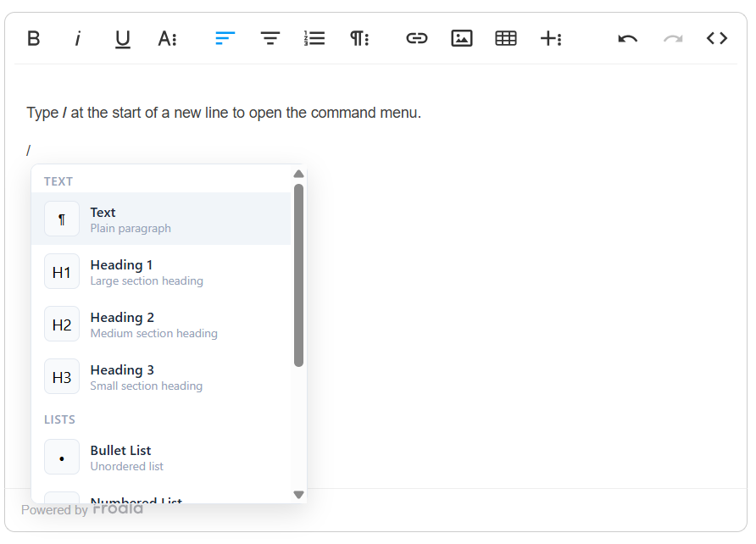The width and height of the screenshot is (756, 544).
Task: Open the more paragraph options
Action: [x=359, y=38]
